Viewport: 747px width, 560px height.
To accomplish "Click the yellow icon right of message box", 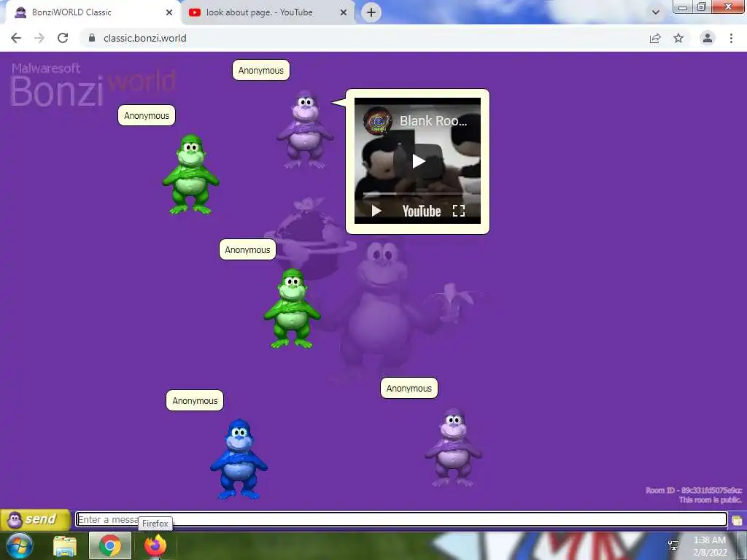I will (737, 519).
